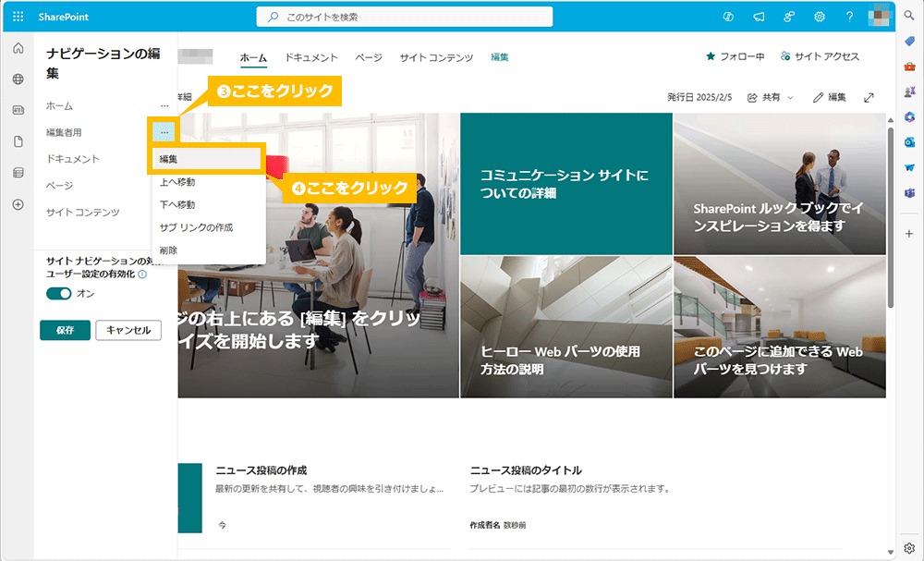Go to Home icon in left app bar
924x561 pixels.
(x=18, y=48)
